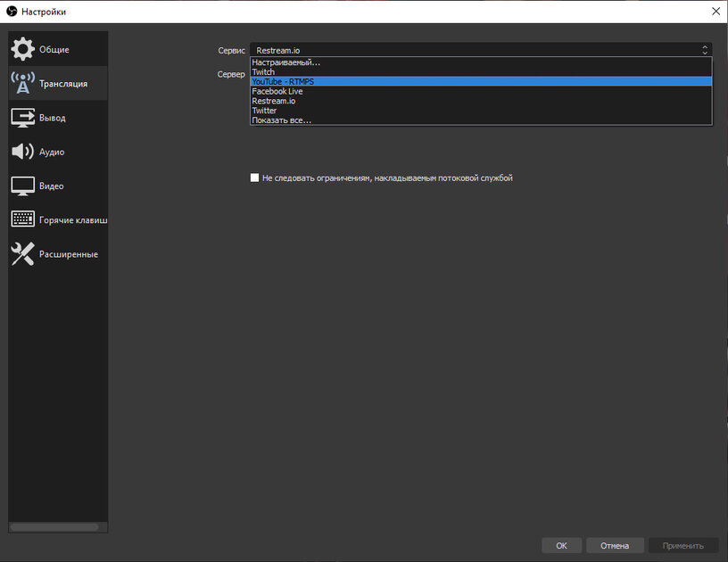Click the OBS logo in title bar
The height and width of the screenshot is (562, 728).
pos(12,11)
